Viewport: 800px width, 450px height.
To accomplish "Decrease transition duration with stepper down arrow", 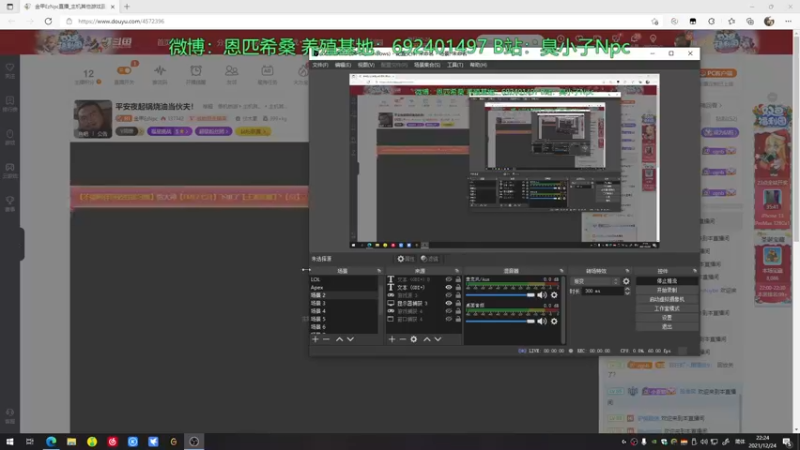I will click(627, 293).
